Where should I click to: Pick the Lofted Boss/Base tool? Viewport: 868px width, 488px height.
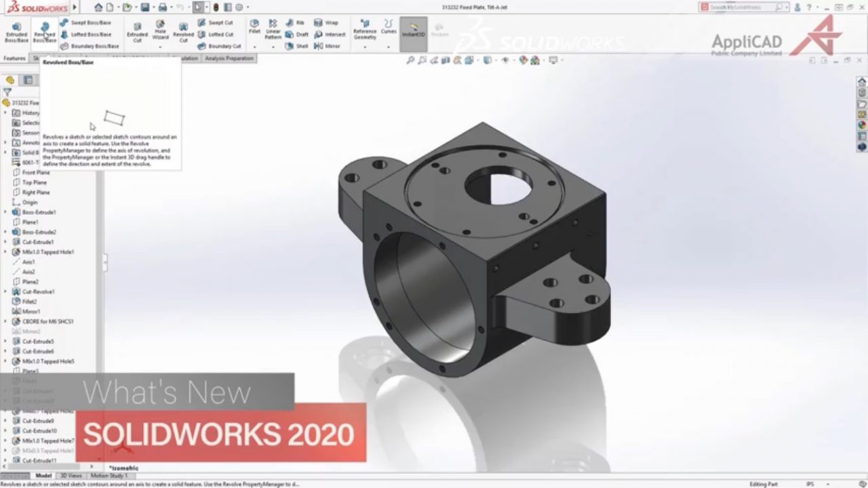[x=85, y=34]
